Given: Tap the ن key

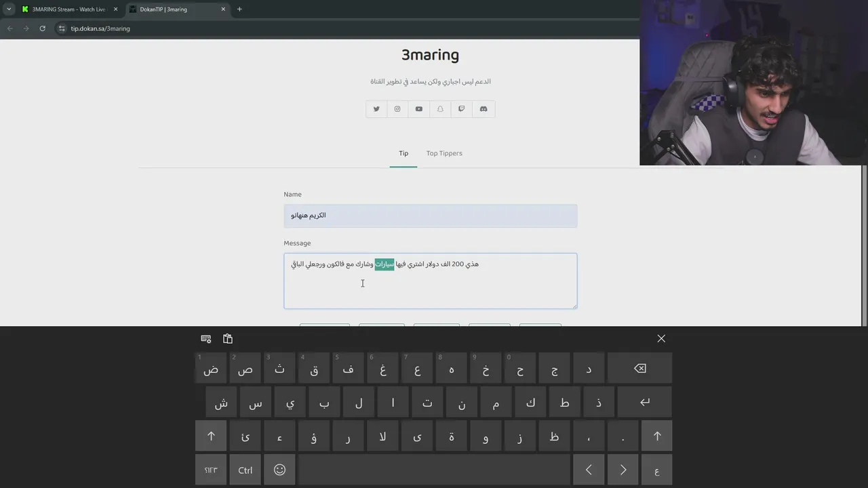Looking at the screenshot, I should [x=462, y=402].
